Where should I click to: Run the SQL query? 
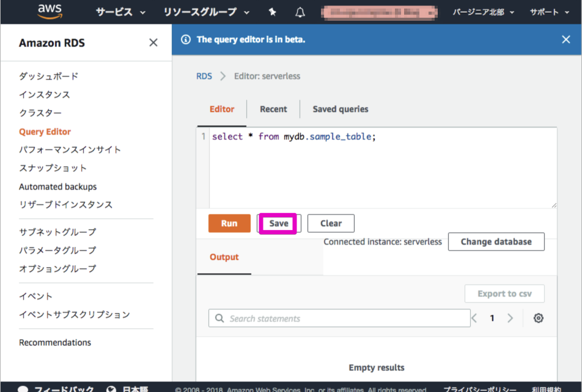[229, 223]
